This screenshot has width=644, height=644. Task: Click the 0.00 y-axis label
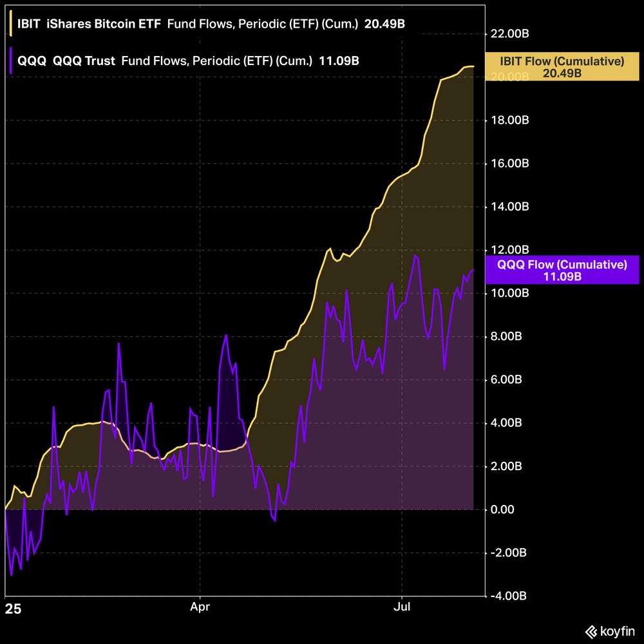[x=502, y=509]
